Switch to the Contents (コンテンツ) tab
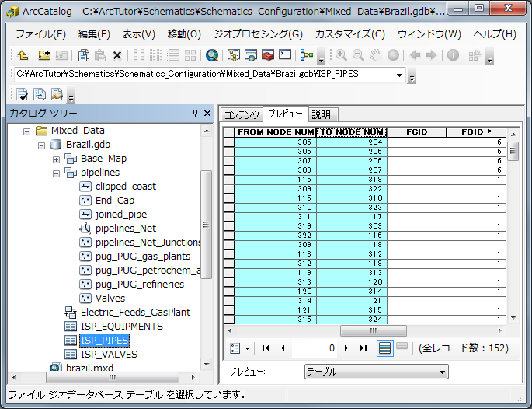Image resolution: width=532 pixels, height=409 pixels. (x=242, y=115)
